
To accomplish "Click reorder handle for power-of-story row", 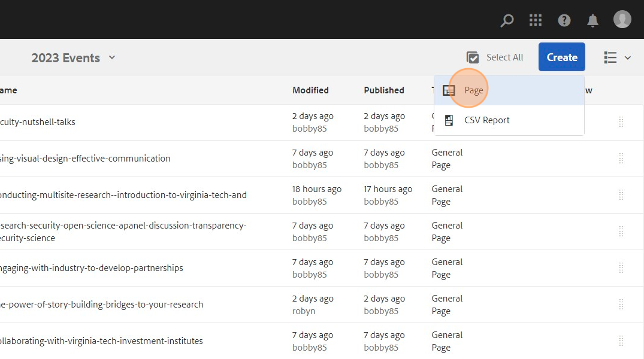I will click(x=621, y=305).
